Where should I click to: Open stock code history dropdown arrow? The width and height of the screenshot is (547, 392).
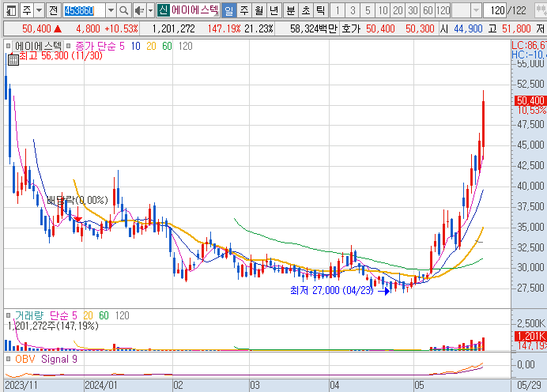pos(111,10)
